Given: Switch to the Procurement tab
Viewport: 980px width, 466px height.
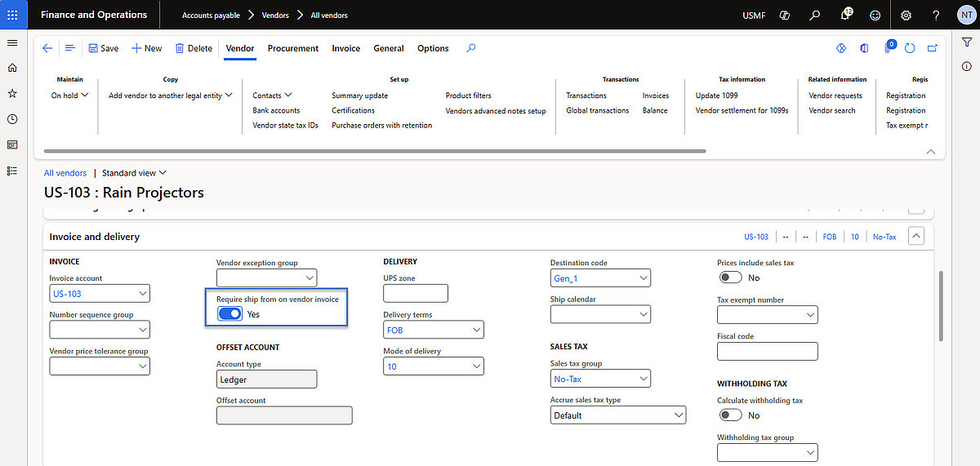Looking at the screenshot, I should (x=293, y=49).
